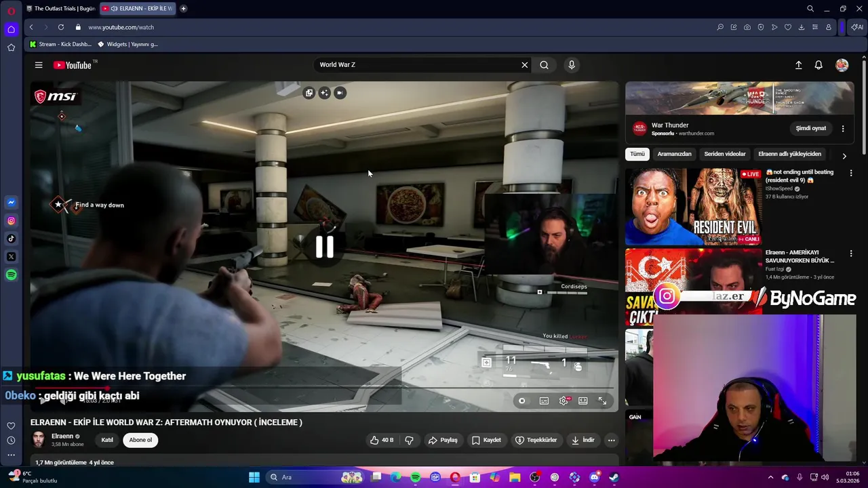Open Opera sidebar history clock icon
Screen dimensions: 868x488
[x=11, y=441]
